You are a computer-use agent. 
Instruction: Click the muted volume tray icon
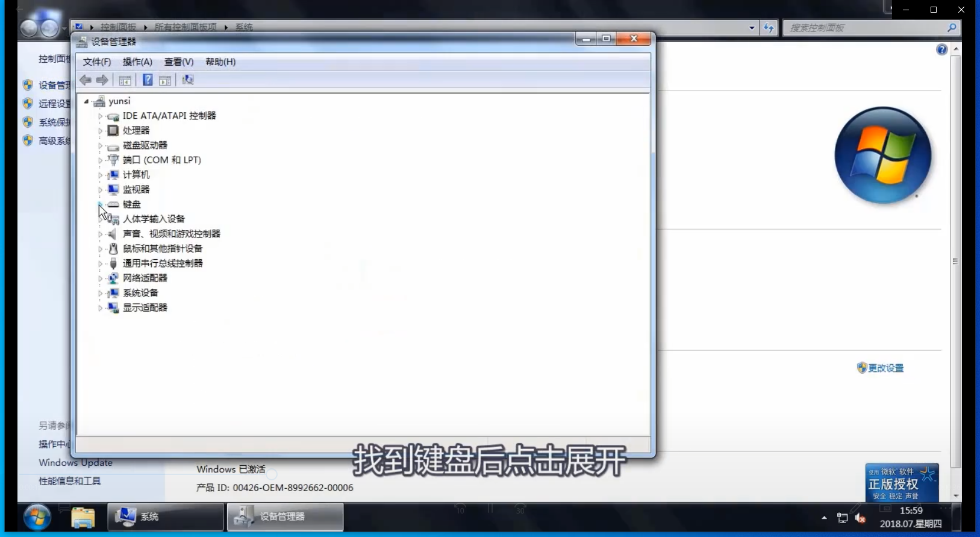(860, 518)
